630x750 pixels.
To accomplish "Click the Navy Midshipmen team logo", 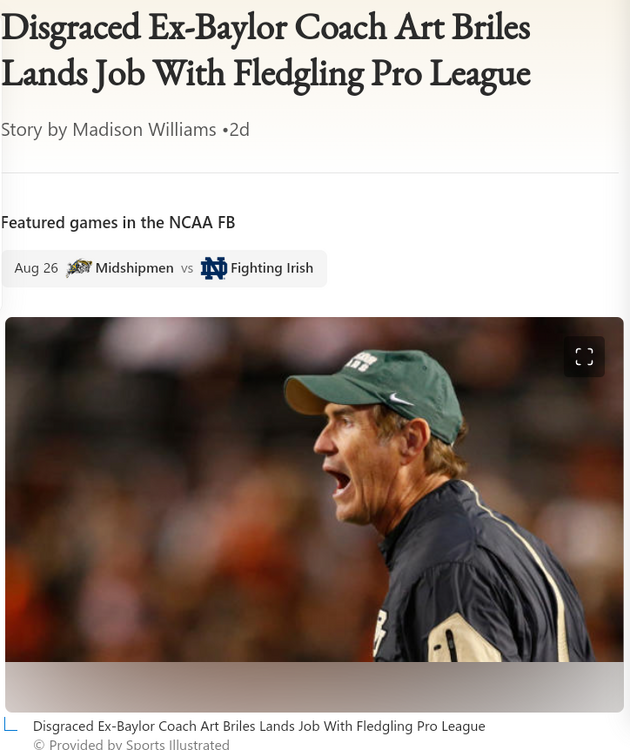I will click(x=79, y=268).
